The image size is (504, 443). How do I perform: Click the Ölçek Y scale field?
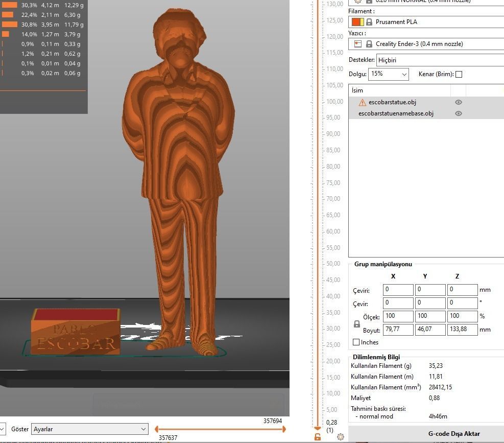tap(430, 316)
